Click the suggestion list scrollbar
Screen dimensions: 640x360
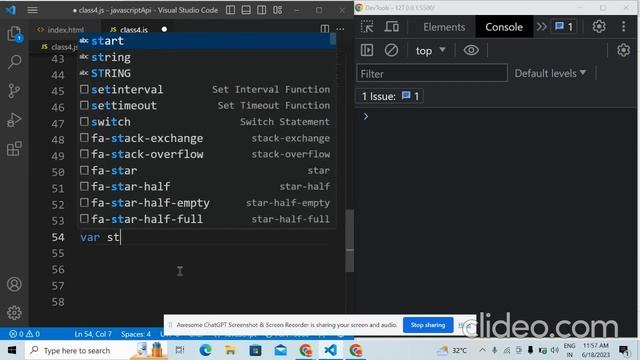tap(333, 39)
